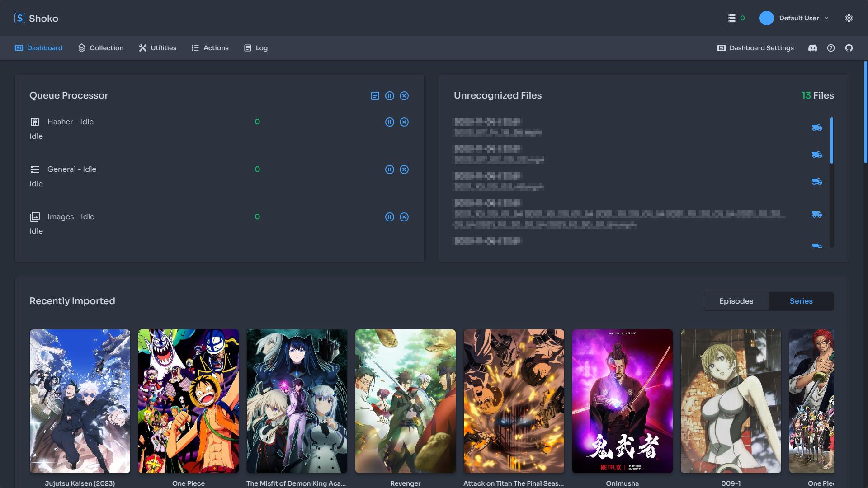Pause the Hasher queue
The image size is (868, 488).
point(390,122)
